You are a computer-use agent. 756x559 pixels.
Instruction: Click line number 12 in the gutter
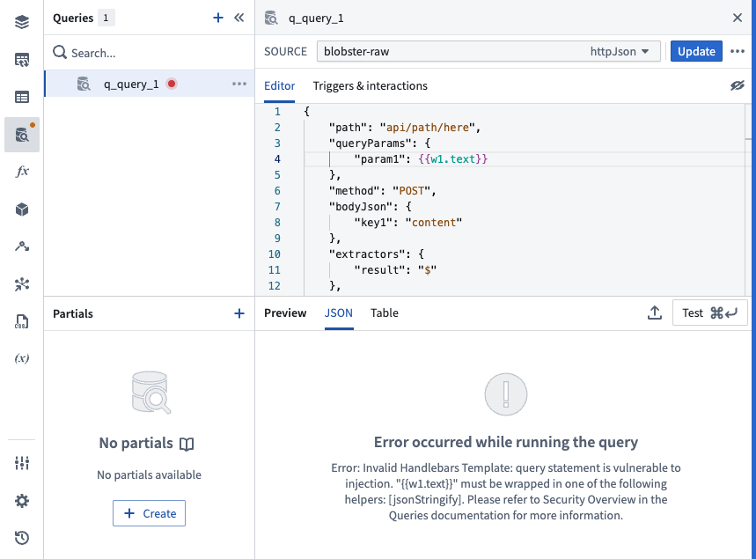[x=275, y=286]
